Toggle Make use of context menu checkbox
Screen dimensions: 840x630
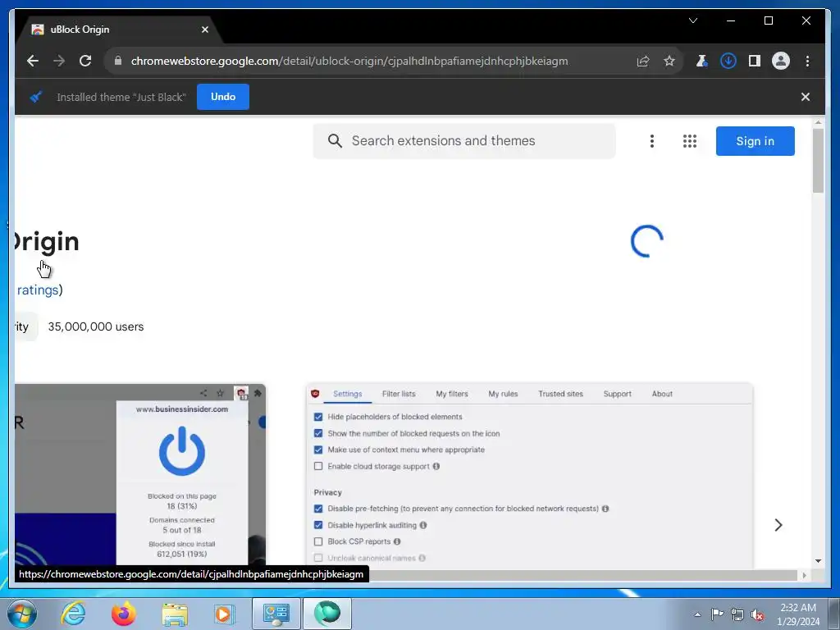(318, 450)
